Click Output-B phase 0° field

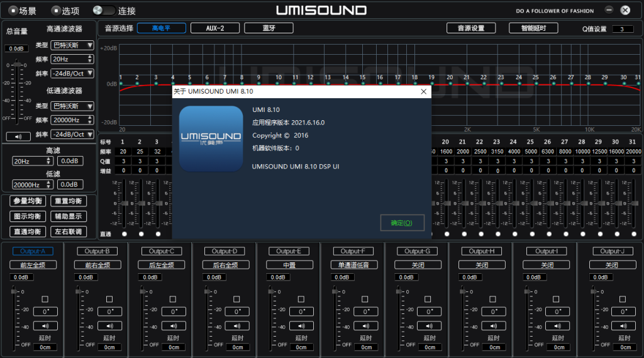[109, 311]
